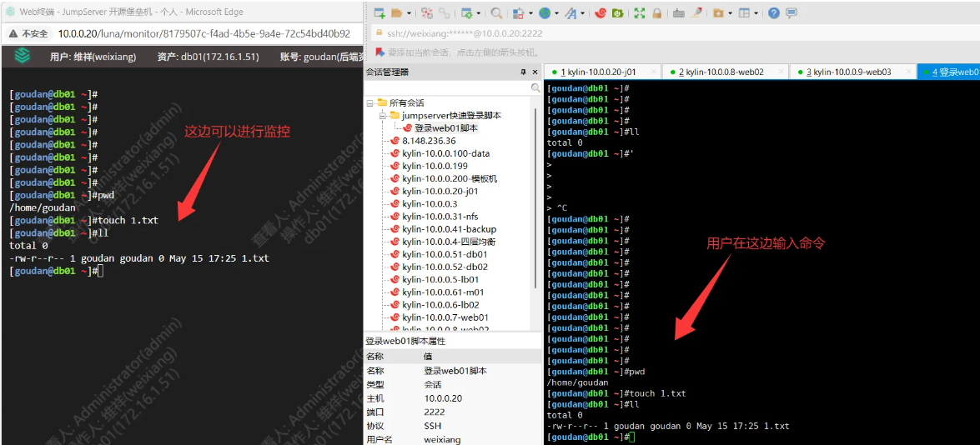Expand the properties icon dropdown arrow
980x445 pixels.
(478, 13)
